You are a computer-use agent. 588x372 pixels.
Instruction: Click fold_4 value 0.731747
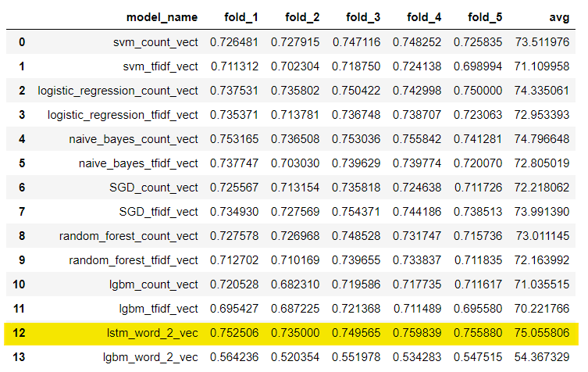[417, 236]
